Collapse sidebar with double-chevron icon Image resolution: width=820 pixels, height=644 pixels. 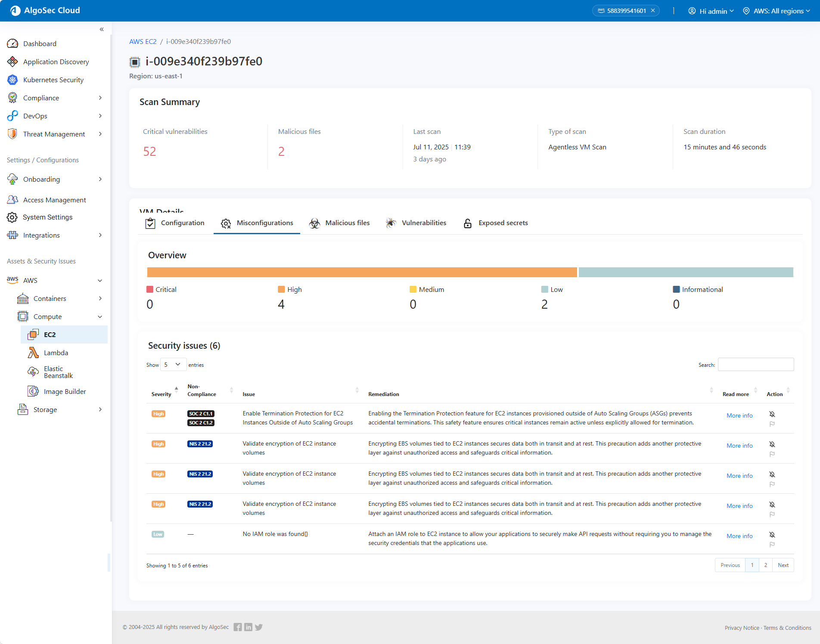pyautogui.click(x=102, y=29)
